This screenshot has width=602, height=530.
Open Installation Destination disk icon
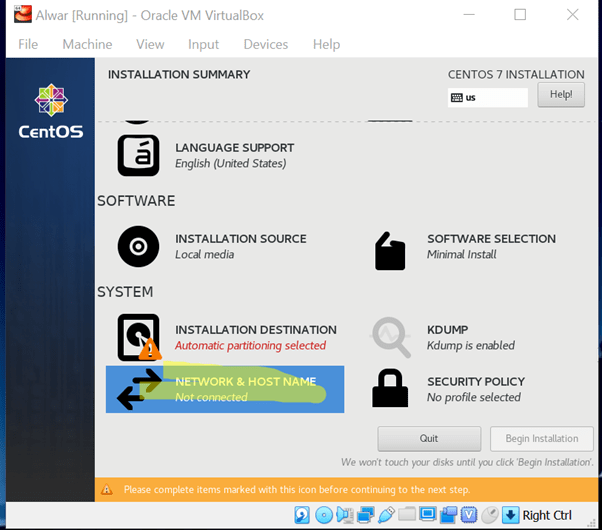[138, 337]
